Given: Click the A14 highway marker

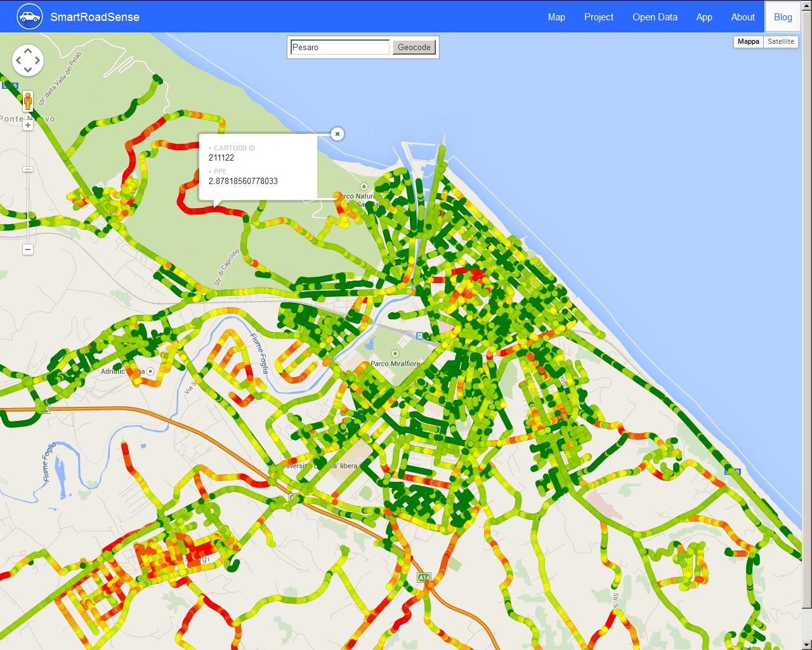Looking at the screenshot, I should 424,578.
